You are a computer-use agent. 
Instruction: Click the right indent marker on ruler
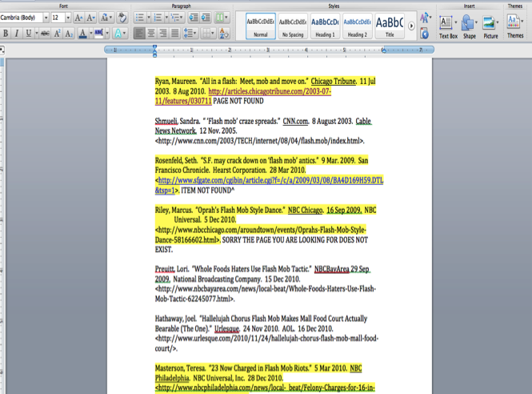[383, 50]
